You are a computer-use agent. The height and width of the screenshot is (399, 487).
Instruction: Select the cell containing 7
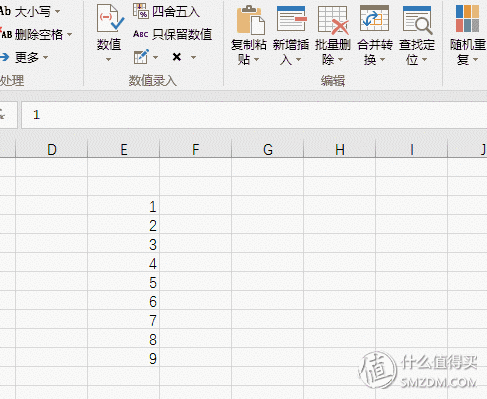pos(124,319)
